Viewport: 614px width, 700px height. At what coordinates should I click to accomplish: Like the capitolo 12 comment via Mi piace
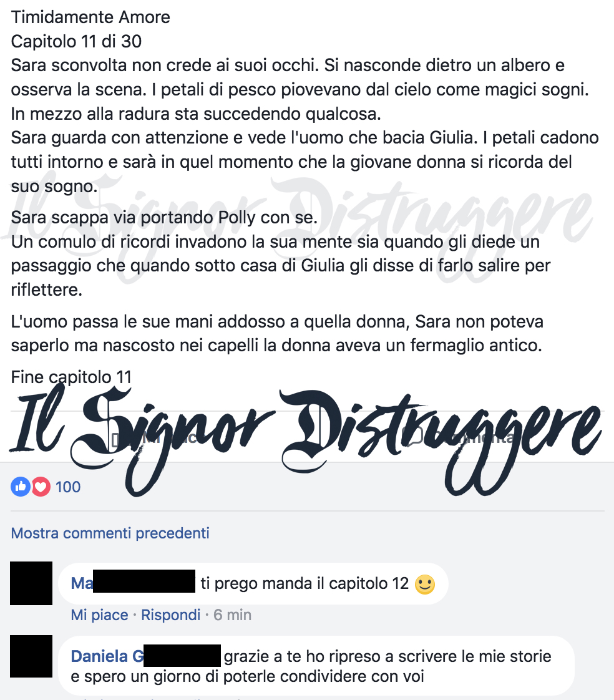100,615
